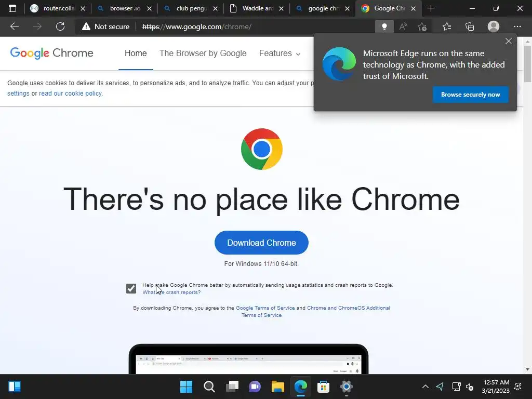
Task: Open the Windows Start menu
Action: (186, 387)
